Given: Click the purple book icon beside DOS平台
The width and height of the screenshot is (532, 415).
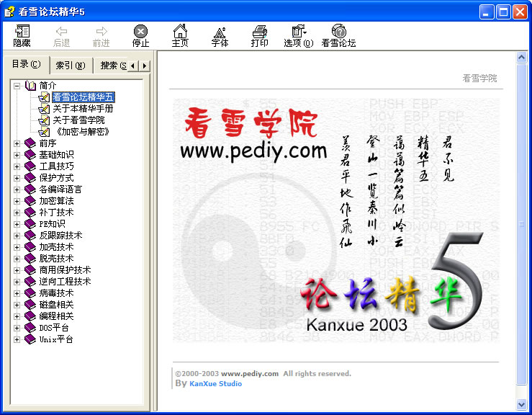Looking at the screenshot, I should click(x=30, y=328).
